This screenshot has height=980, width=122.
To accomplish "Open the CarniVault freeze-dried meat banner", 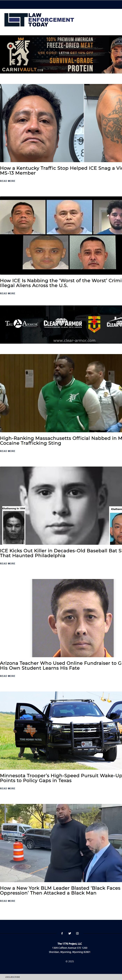I will click(61, 54).
